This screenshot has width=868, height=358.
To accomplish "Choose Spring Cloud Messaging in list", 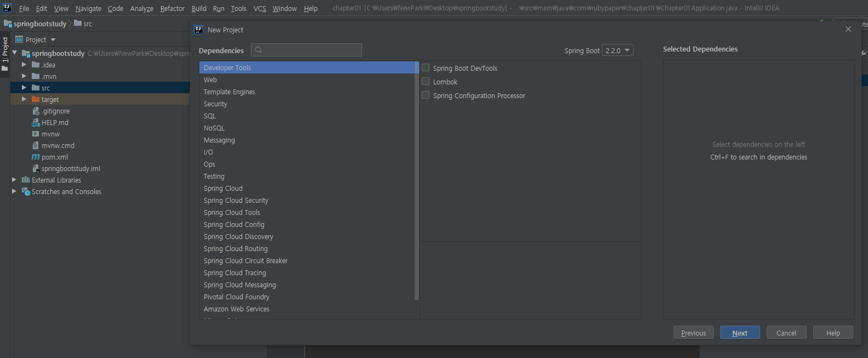I will click(x=307, y=285).
